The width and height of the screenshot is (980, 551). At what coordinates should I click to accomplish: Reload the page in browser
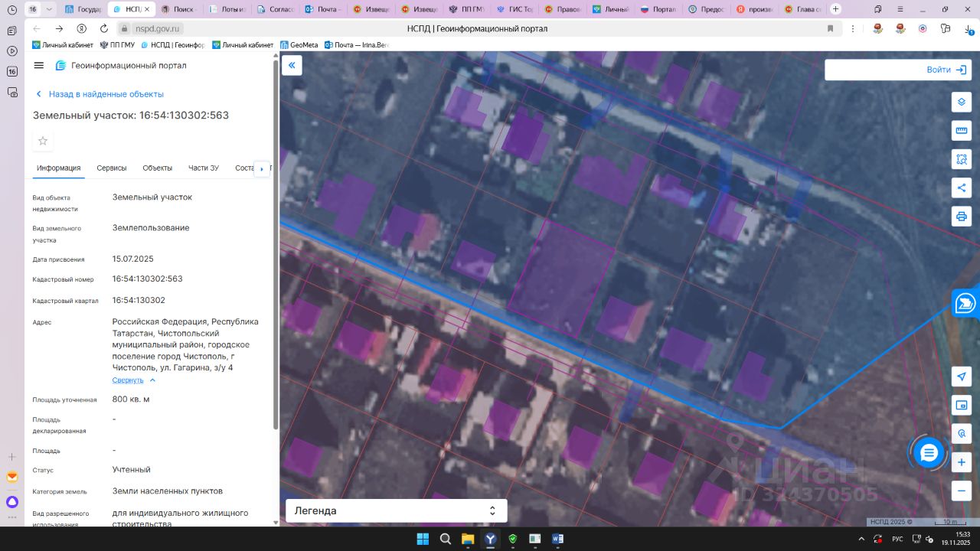(104, 28)
